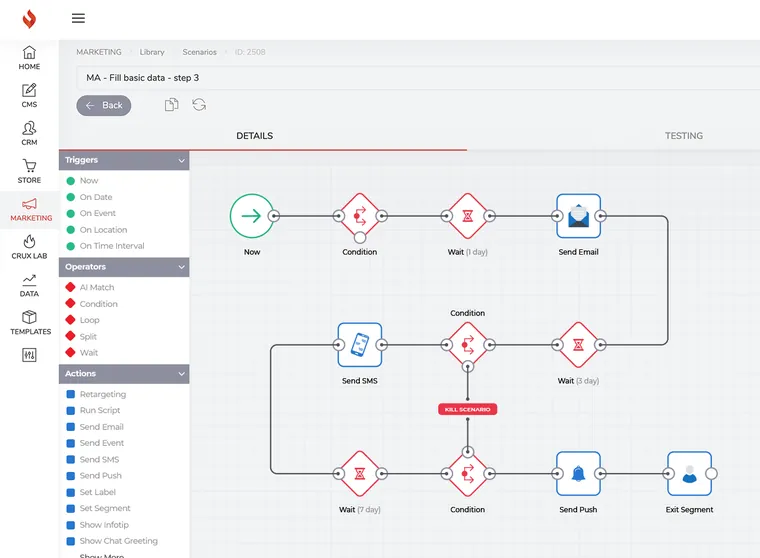Click the output port of the Now node
This screenshot has width=760, height=558.
tap(274, 216)
